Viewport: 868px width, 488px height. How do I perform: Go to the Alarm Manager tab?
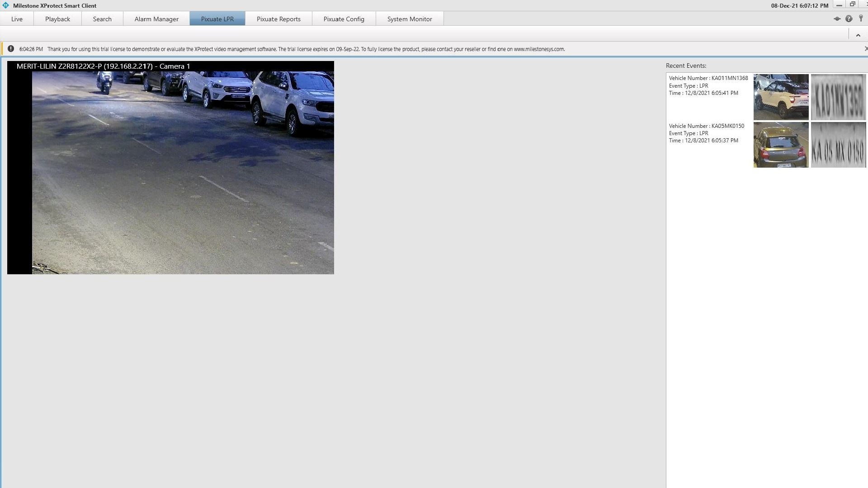click(156, 19)
